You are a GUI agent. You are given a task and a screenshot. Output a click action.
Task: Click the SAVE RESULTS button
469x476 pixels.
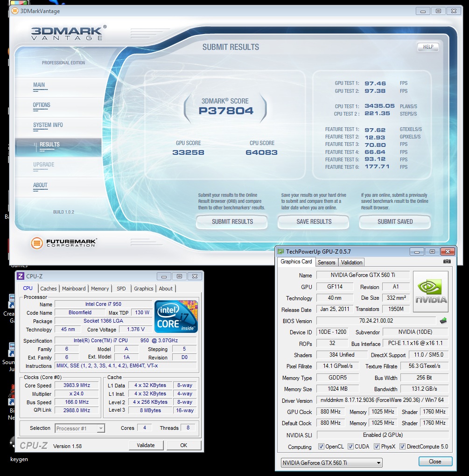tap(314, 221)
